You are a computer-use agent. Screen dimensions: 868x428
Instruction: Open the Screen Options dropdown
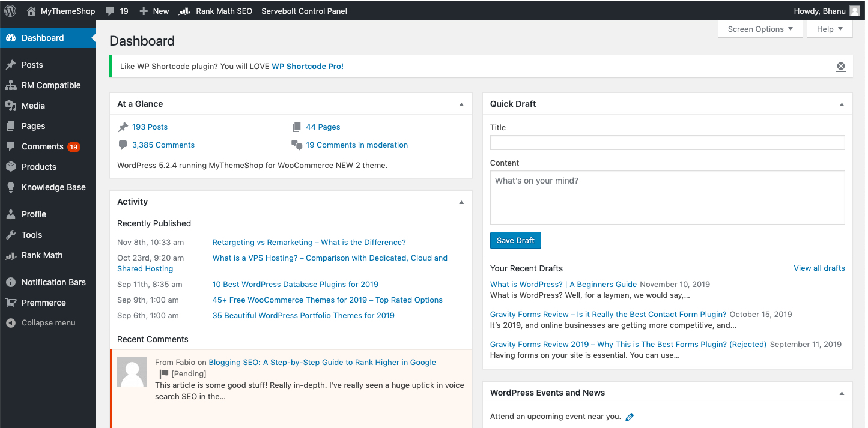click(x=760, y=29)
